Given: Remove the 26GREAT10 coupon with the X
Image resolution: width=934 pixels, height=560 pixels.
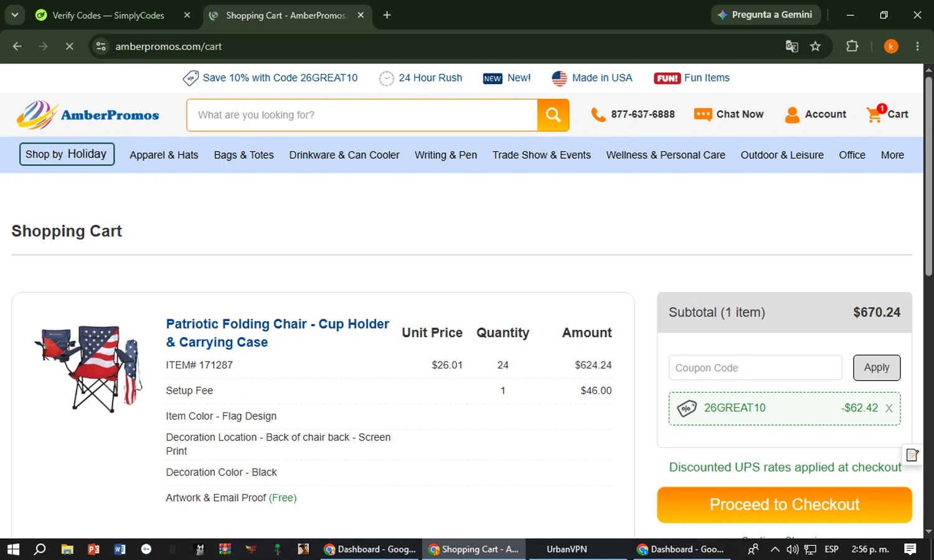Looking at the screenshot, I should pyautogui.click(x=889, y=408).
